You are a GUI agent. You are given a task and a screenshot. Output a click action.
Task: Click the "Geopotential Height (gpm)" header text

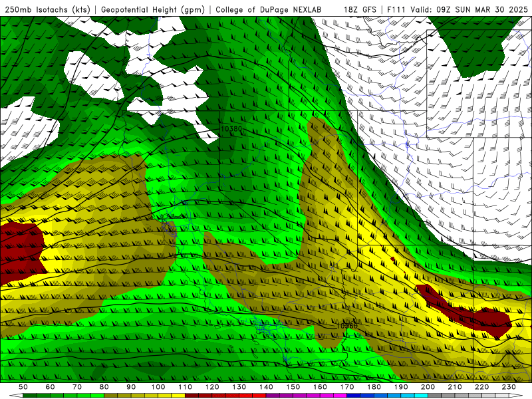pos(153,9)
